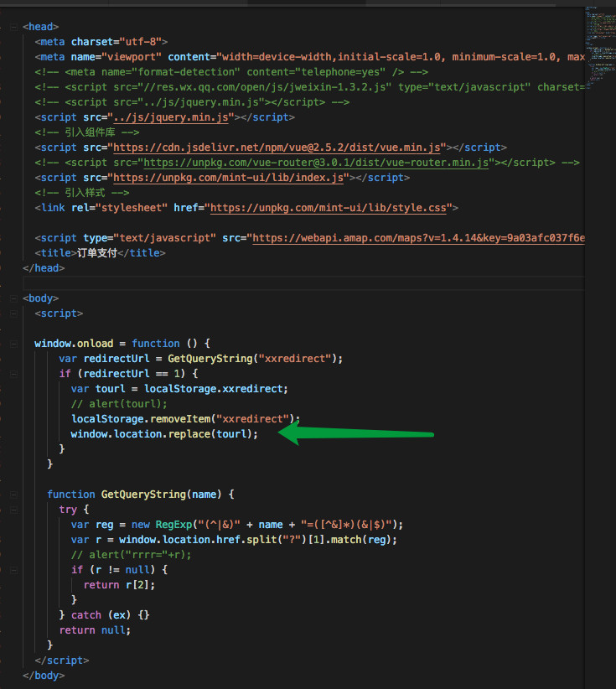Viewport: 616px width, 689px height.
Task: Click the meta charset="utf-8" line
Action: [x=101, y=42]
